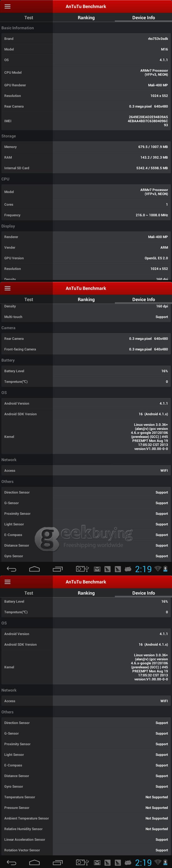Select Device Info tab above Basic Information
The width and height of the screenshot is (172, 868).
pos(143,17)
